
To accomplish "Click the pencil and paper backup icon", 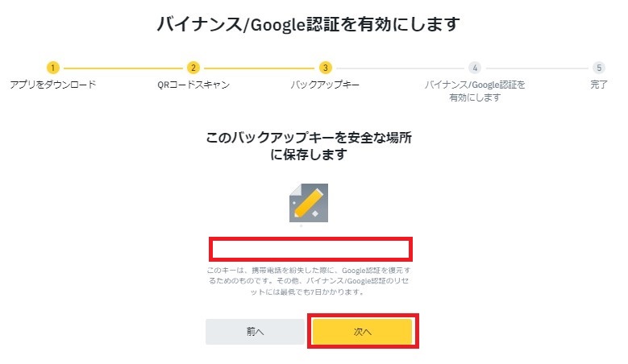I will (x=309, y=203).
